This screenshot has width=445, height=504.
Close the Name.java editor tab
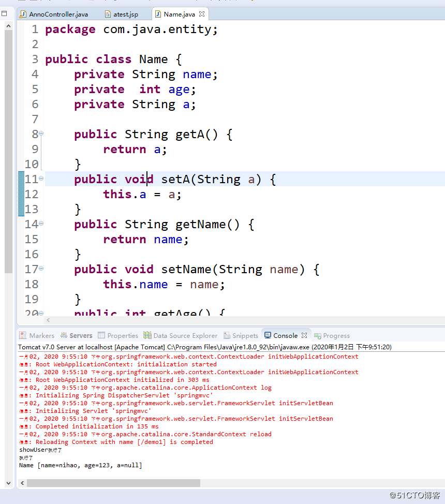pyautogui.click(x=202, y=14)
